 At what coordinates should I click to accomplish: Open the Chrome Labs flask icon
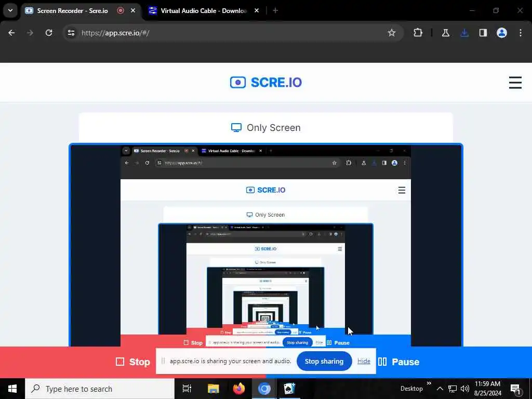click(446, 33)
